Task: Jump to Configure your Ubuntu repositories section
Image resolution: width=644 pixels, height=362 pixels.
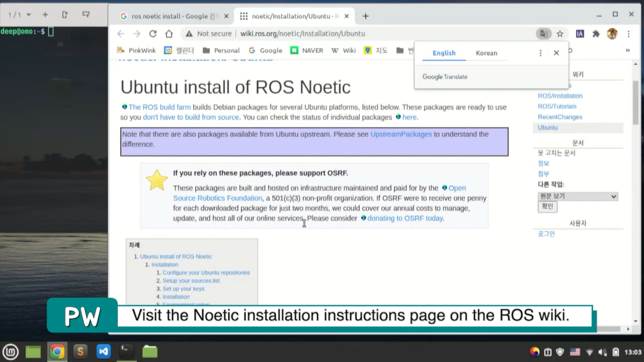Action: (206, 273)
